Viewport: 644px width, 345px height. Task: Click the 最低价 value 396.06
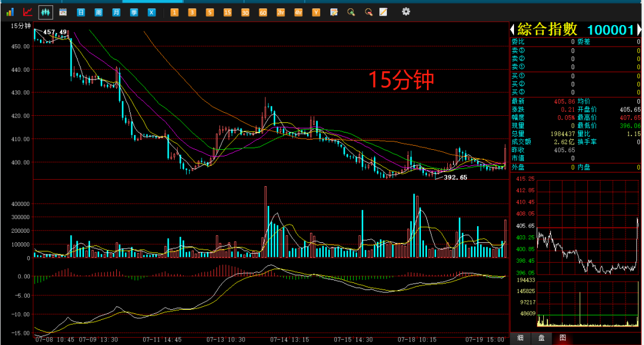click(x=630, y=126)
